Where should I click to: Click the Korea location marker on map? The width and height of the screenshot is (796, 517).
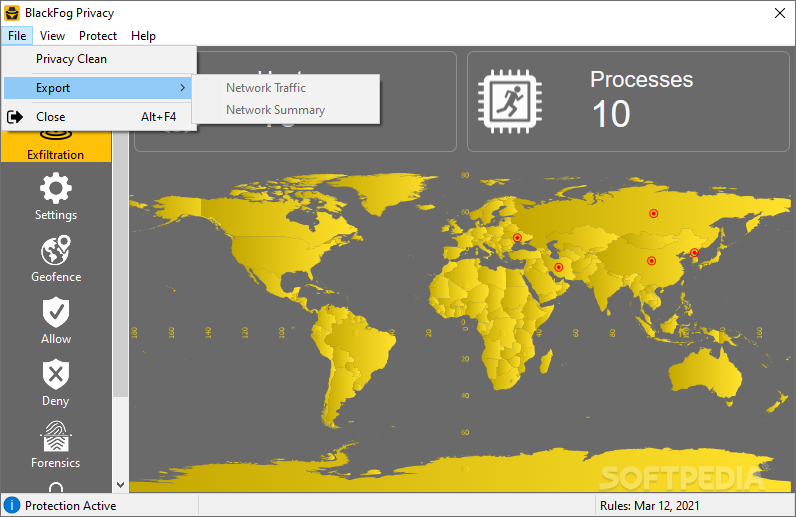[x=694, y=252]
